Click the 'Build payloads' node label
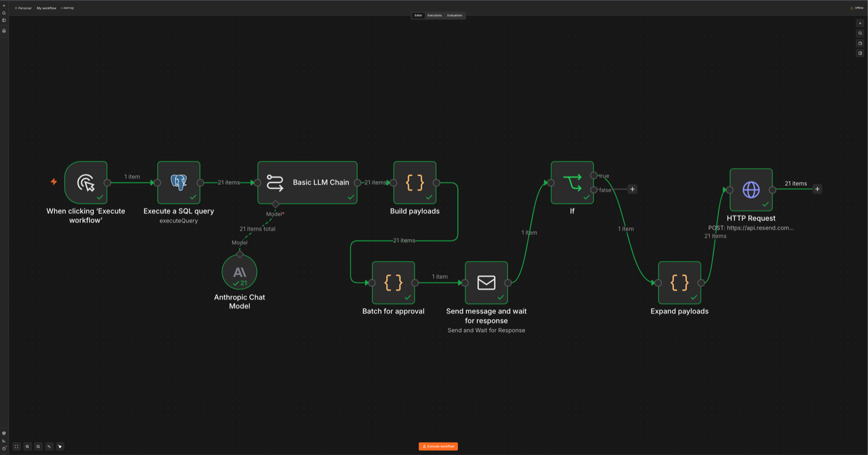Image resolution: width=868 pixels, height=455 pixels. (415, 211)
